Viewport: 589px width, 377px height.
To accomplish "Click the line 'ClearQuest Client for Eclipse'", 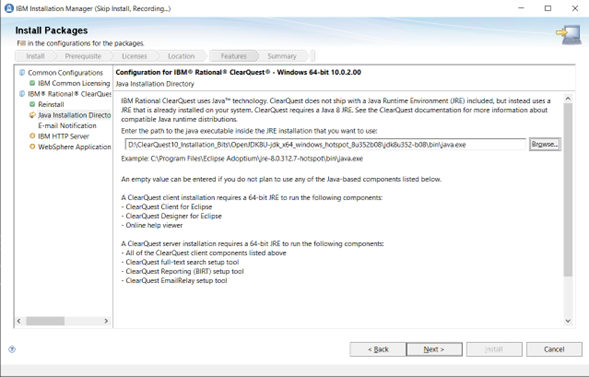I will click(x=166, y=207).
